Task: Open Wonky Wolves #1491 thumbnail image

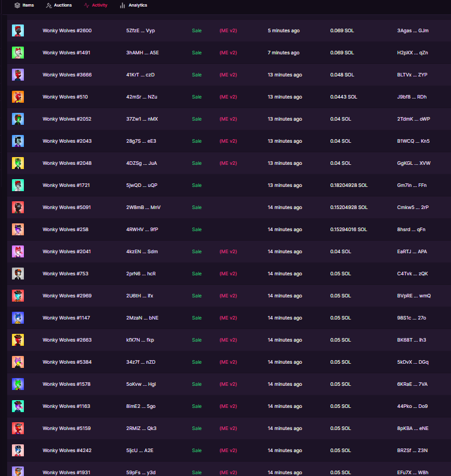Action: pyautogui.click(x=18, y=53)
